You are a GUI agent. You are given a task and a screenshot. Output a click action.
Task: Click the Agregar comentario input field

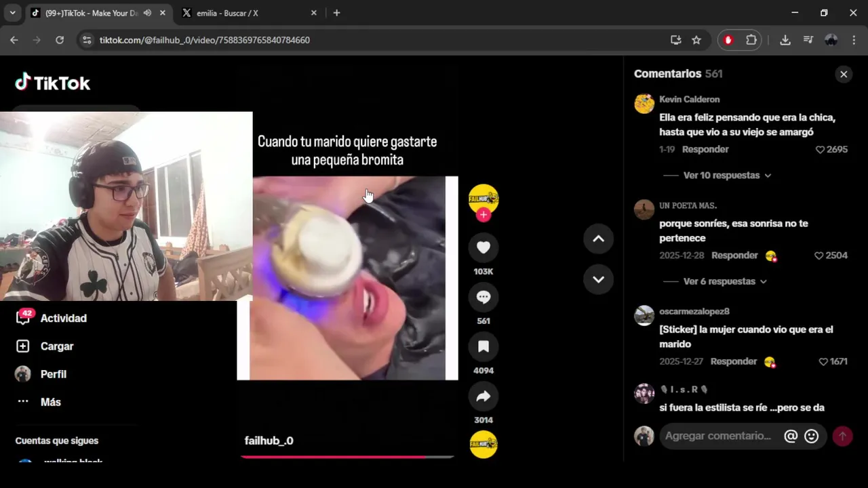(x=719, y=436)
